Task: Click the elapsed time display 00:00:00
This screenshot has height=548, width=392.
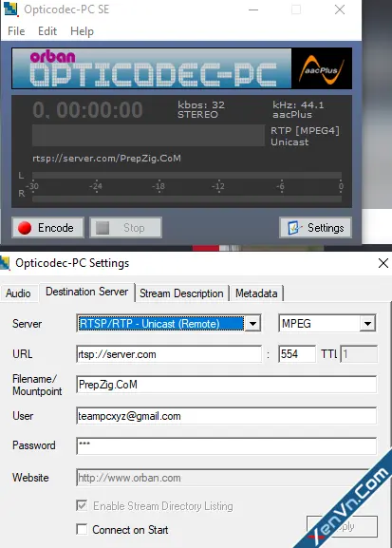Action: (x=87, y=110)
